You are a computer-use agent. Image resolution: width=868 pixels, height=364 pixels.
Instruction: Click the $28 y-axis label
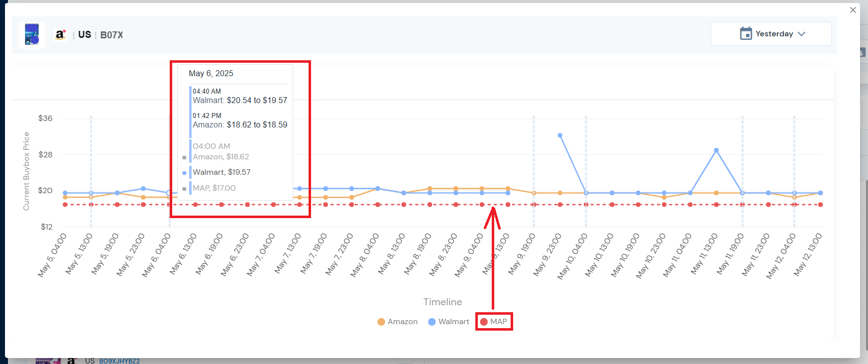click(x=45, y=155)
